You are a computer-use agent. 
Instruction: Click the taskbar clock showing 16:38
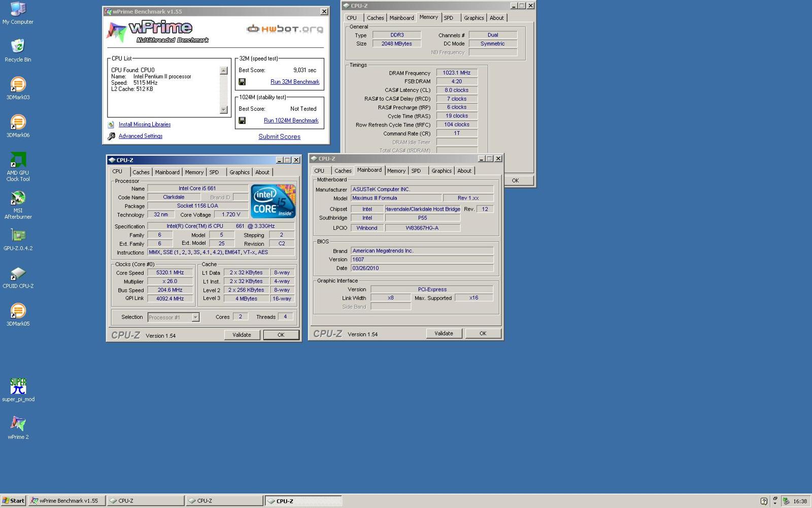(800, 501)
